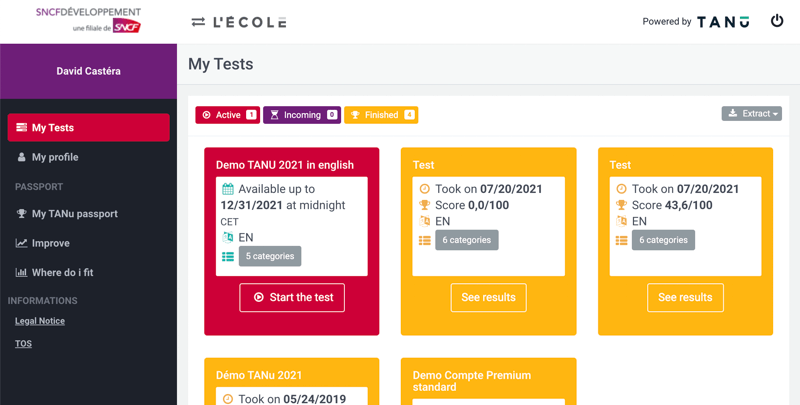Open the Legal Notice link
This screenshot has width=800, height=405.
tap(40, 321)
